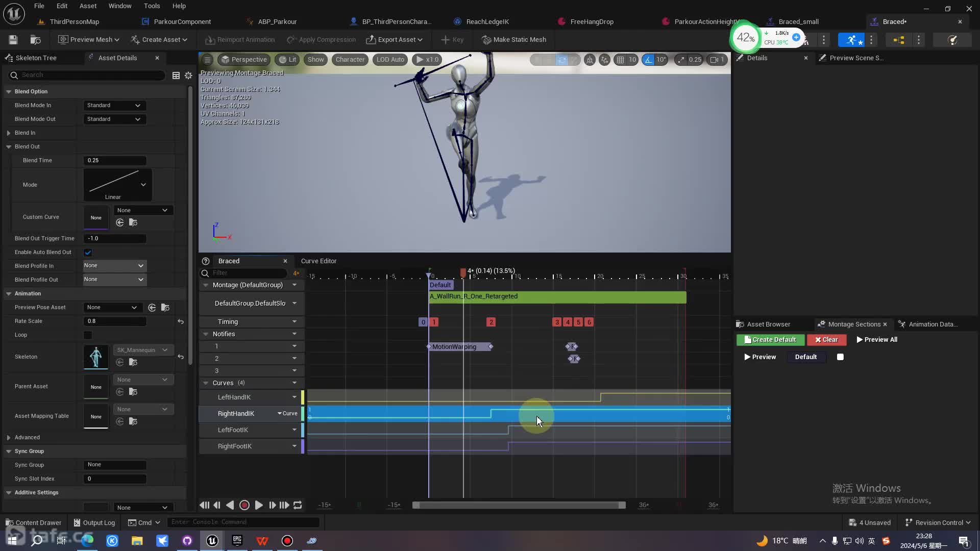Image resolution: width=980 pixels, height=551 pixels.
Task: Step back one frame
Action: [217, 505]
